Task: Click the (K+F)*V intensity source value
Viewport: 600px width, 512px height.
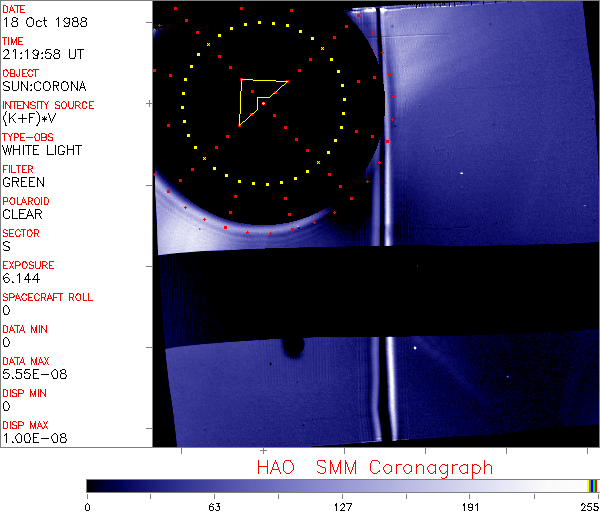Action: [x=30, y=119]
